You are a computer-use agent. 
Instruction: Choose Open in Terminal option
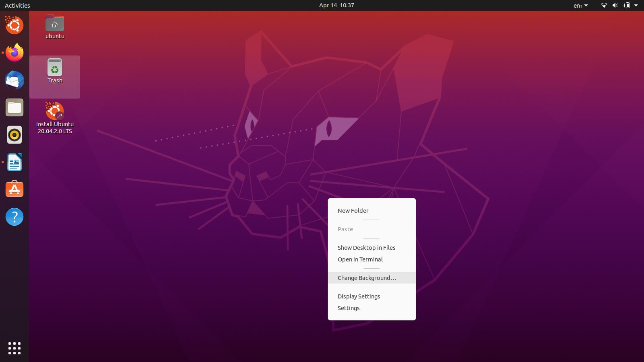pyautogui.click(x=360, y=259)
